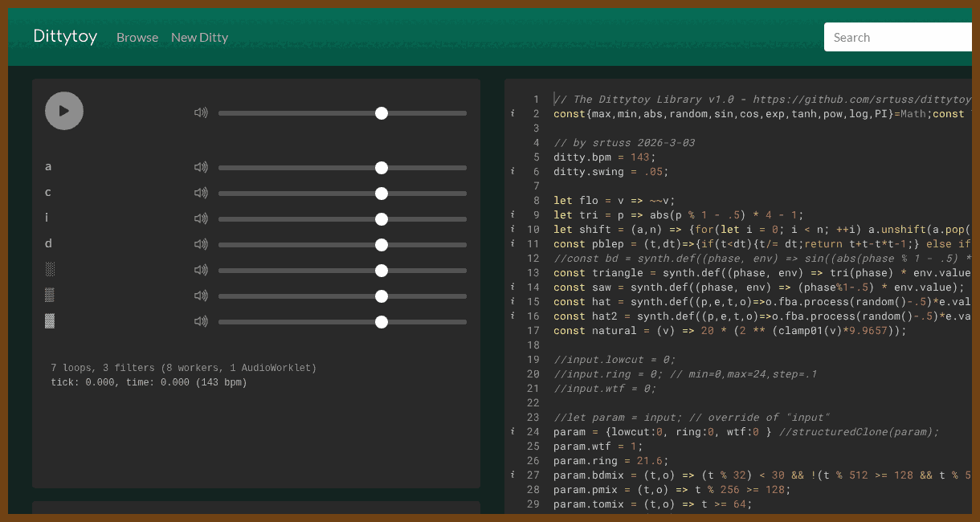
Task: Click the Dittytoy Library header comment on line 1
Action: tap(762, 100)
